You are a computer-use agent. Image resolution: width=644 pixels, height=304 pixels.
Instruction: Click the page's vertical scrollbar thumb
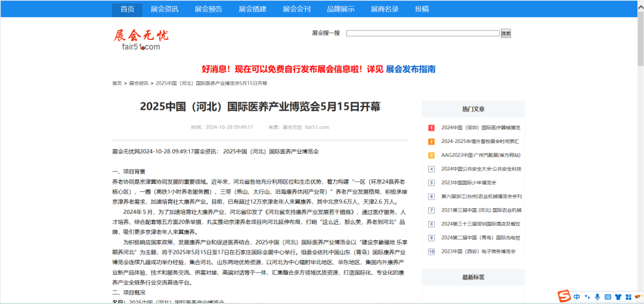click(640, 33)
